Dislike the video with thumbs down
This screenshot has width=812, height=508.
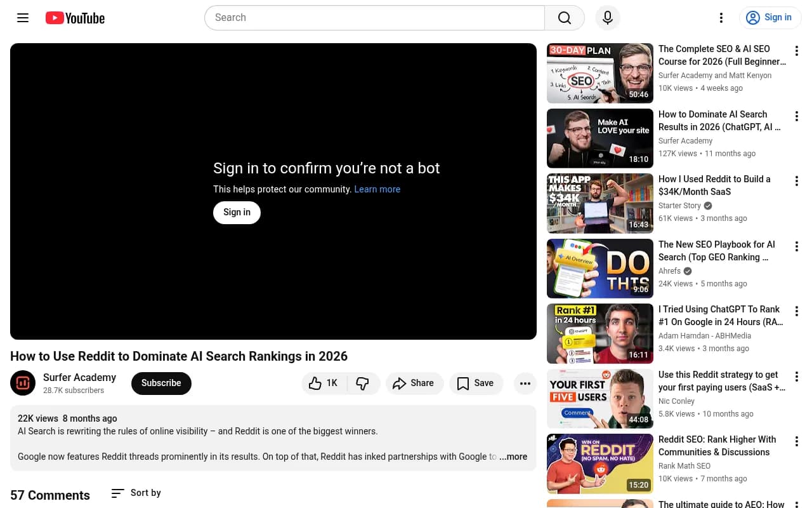363,383
